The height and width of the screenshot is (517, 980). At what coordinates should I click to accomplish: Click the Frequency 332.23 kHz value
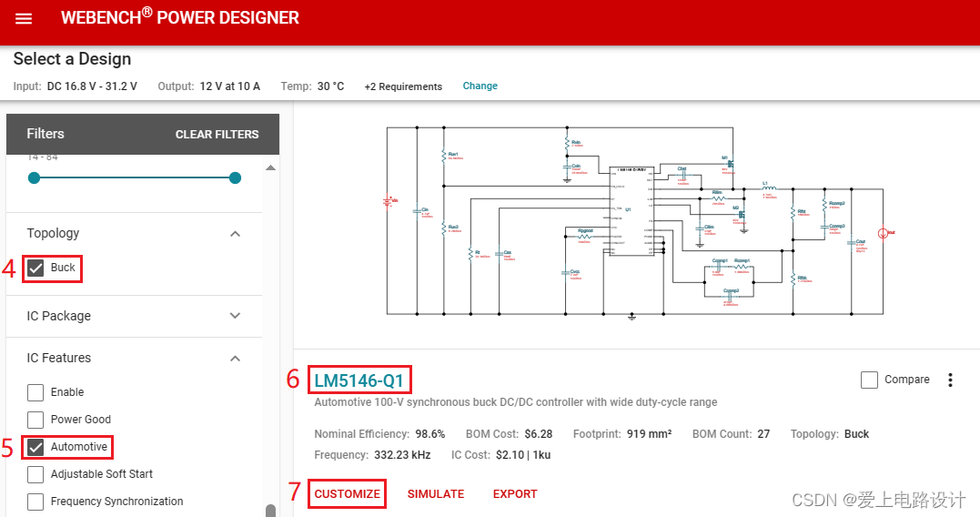(x=402, y=455)
